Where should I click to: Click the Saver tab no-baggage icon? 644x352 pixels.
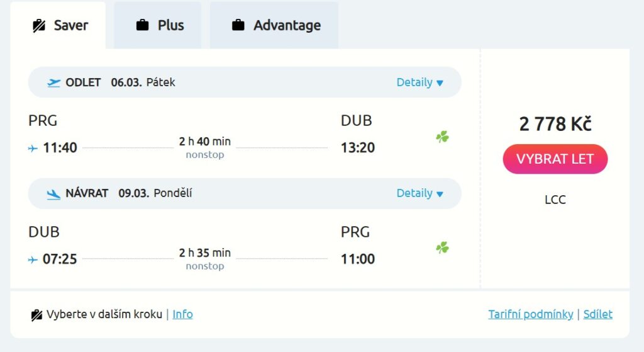point(40,26)
